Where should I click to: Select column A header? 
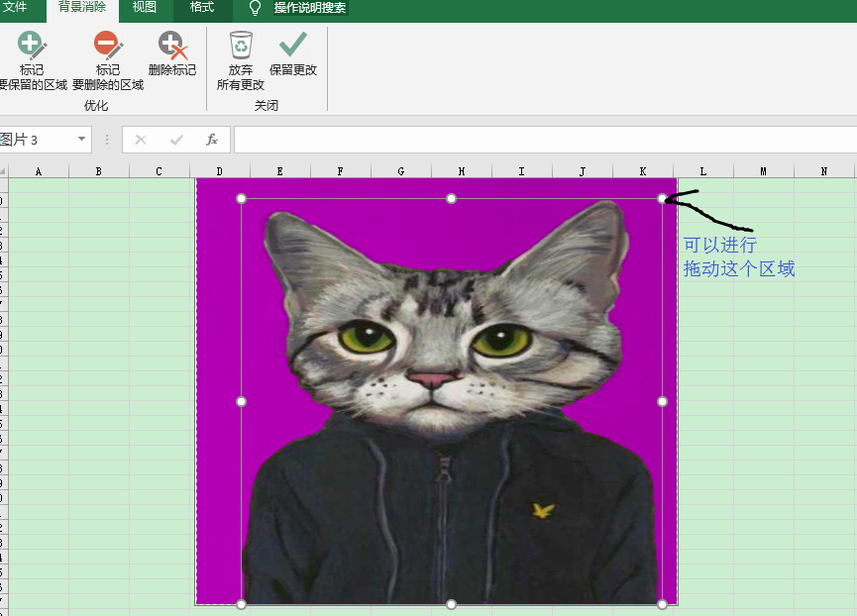pyautogui.click(x=39, y=171)
